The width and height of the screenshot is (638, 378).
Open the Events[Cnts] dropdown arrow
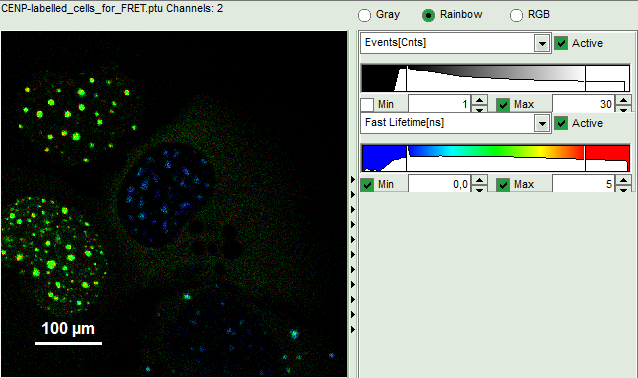542,43
